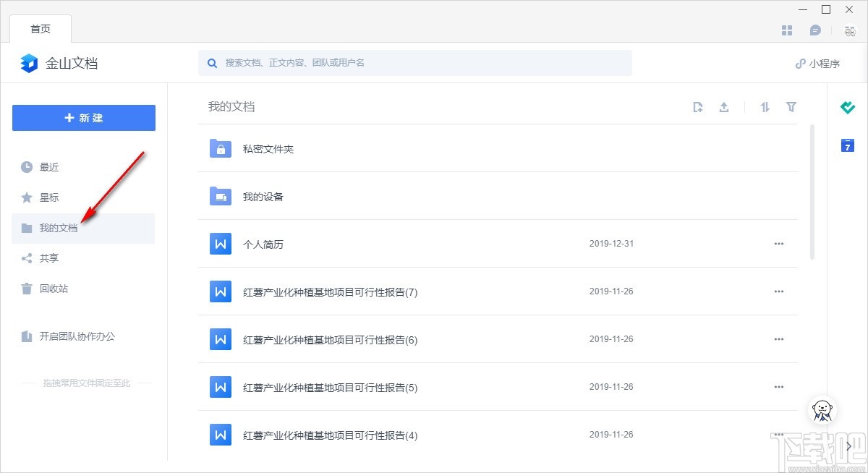Open the 我的设备 folder name
868x473 pixels.
point(263,197)
